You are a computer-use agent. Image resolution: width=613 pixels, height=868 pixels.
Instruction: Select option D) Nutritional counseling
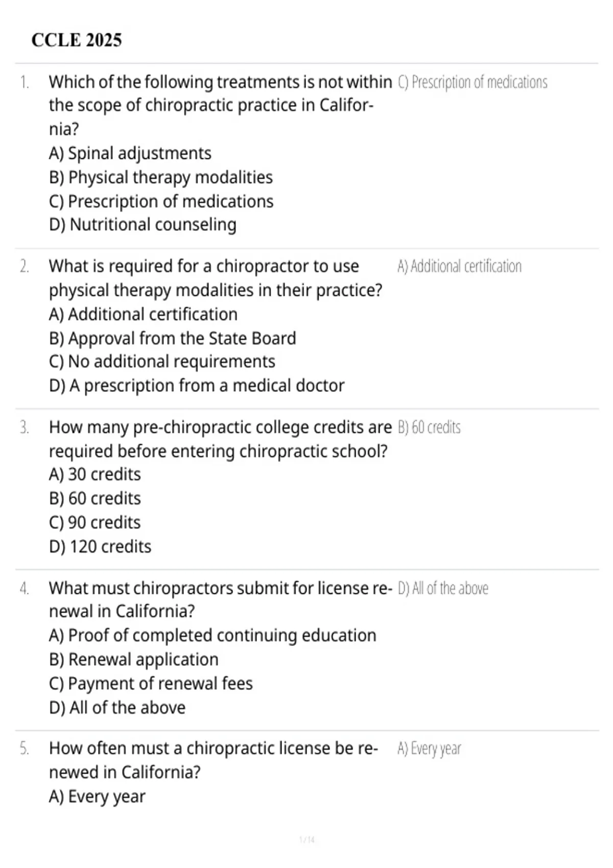[x=143, y=225]
